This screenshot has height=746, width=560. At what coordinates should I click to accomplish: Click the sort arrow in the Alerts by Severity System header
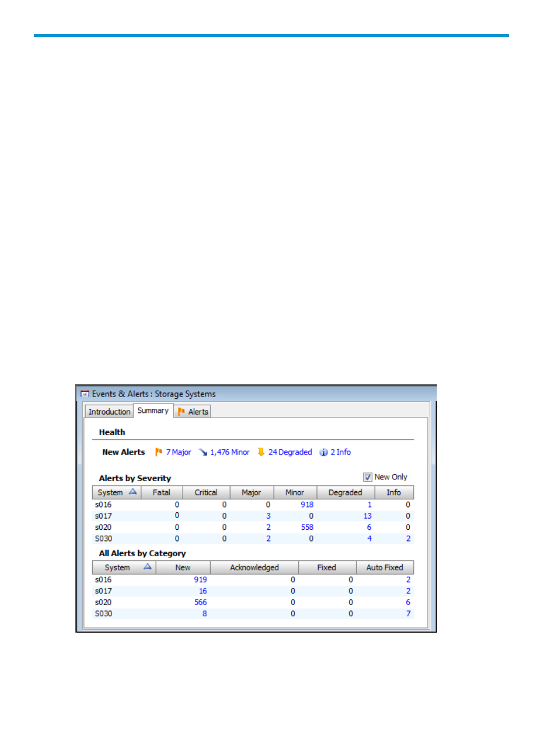[133, 492]
